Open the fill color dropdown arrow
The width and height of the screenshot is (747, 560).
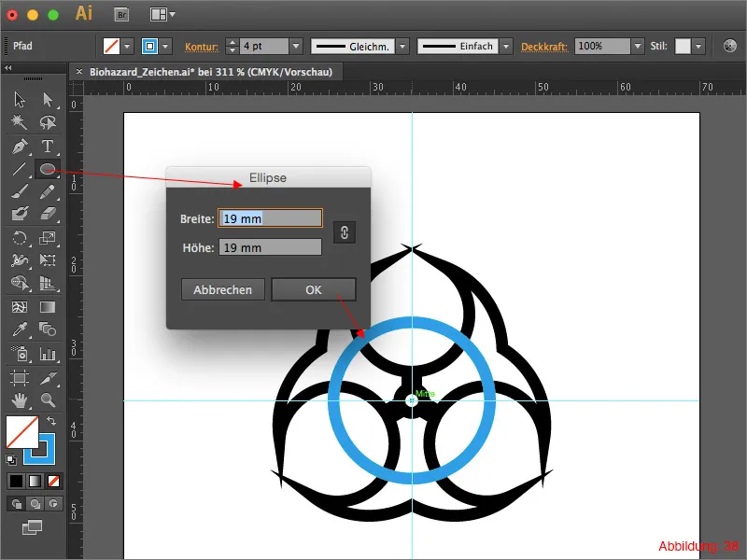pyautogui.click(x=127, y=46)
